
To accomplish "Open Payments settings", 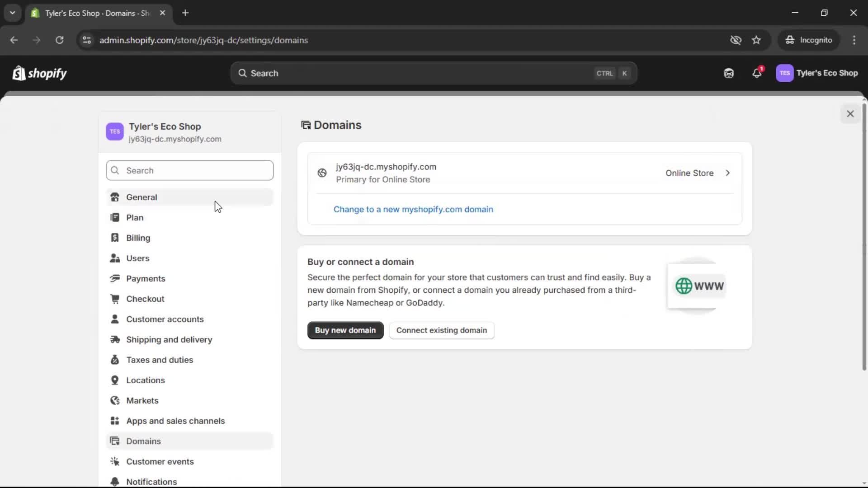I will point(146,278).
